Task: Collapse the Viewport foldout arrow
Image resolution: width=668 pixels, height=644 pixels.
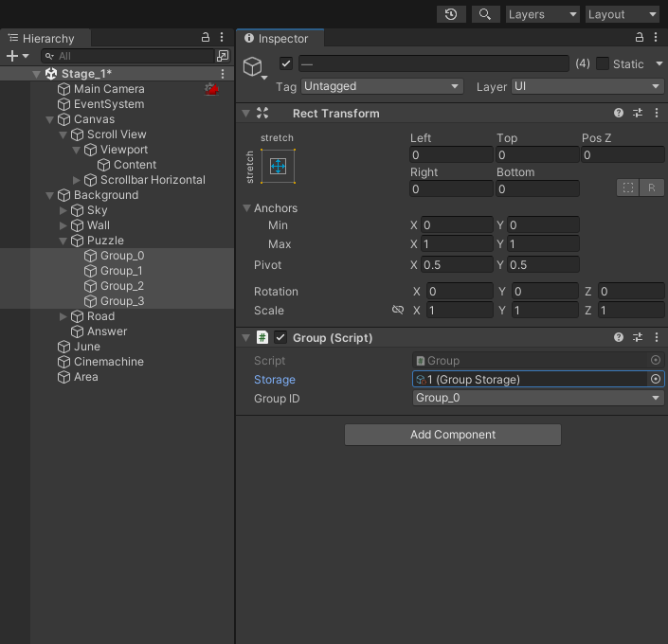Action: pos(76,150)
